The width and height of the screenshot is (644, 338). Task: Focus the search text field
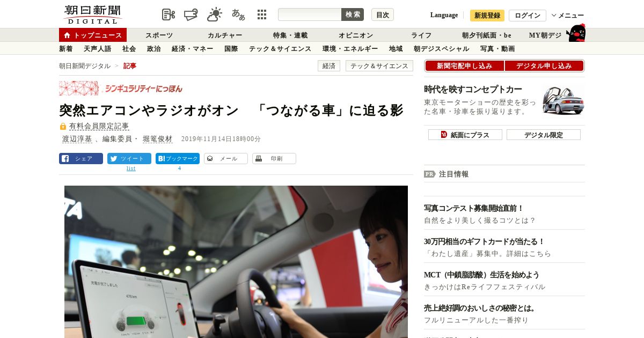click(x=310, y=14)
